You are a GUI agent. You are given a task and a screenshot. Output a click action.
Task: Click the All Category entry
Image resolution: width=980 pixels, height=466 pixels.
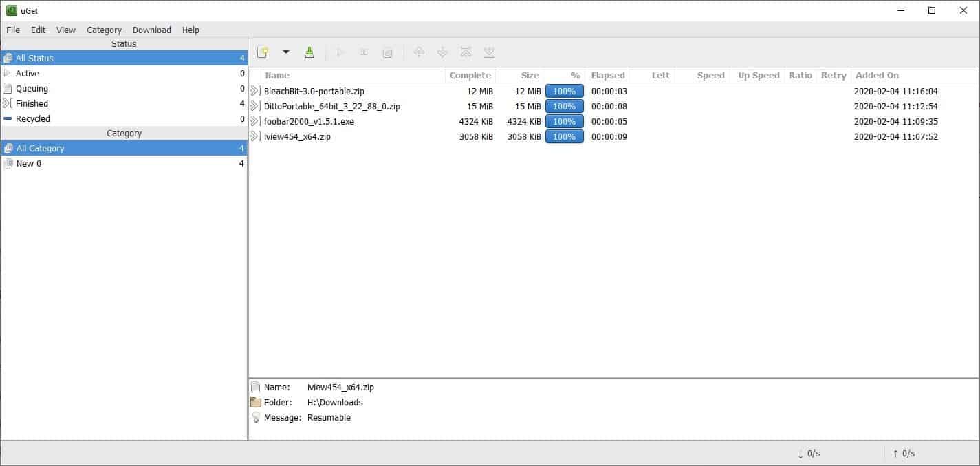(x=39, y=148)
